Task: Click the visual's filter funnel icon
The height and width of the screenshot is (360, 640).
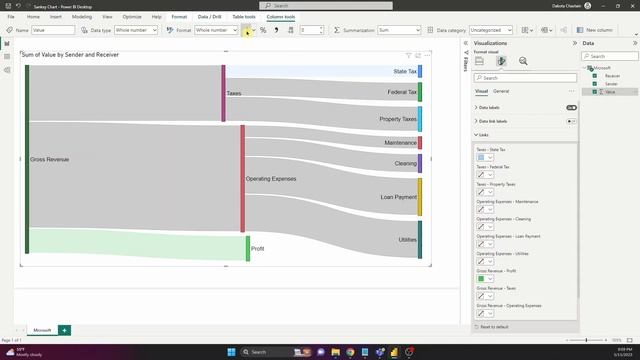Action: pyautogui.click(x=408, y=55)
